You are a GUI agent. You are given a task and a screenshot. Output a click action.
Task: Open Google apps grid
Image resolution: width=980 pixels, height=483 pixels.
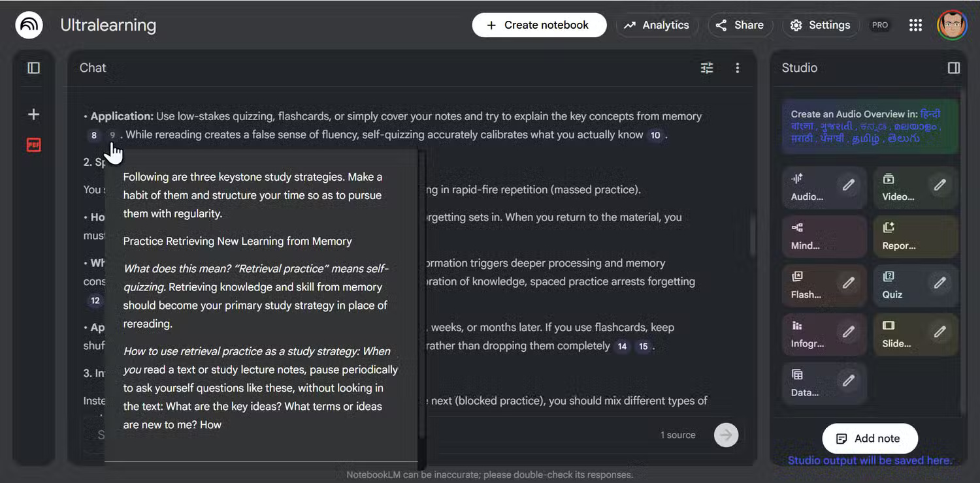(915, 25)
